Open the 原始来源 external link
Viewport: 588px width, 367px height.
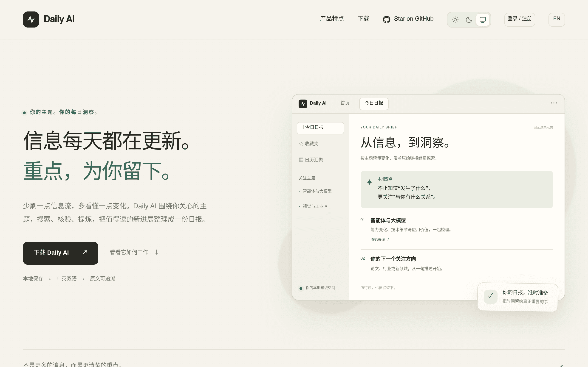point(380,239)
